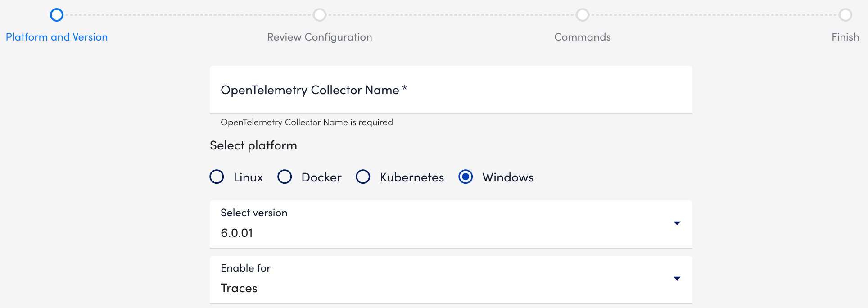Click the Commands step label
Screen dimensions: 868x308
click(582, 37)
